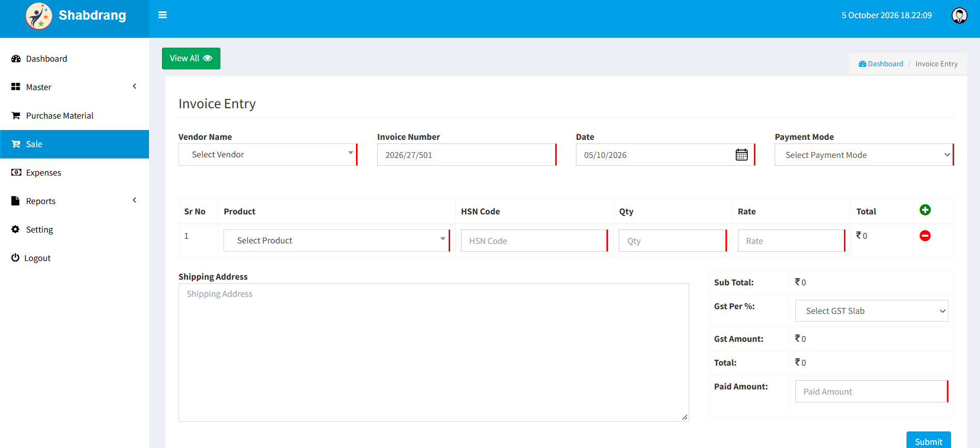Click the Reports file icon in sidebar
Viewport: 980px width, 448px height.
coord(16,201)
